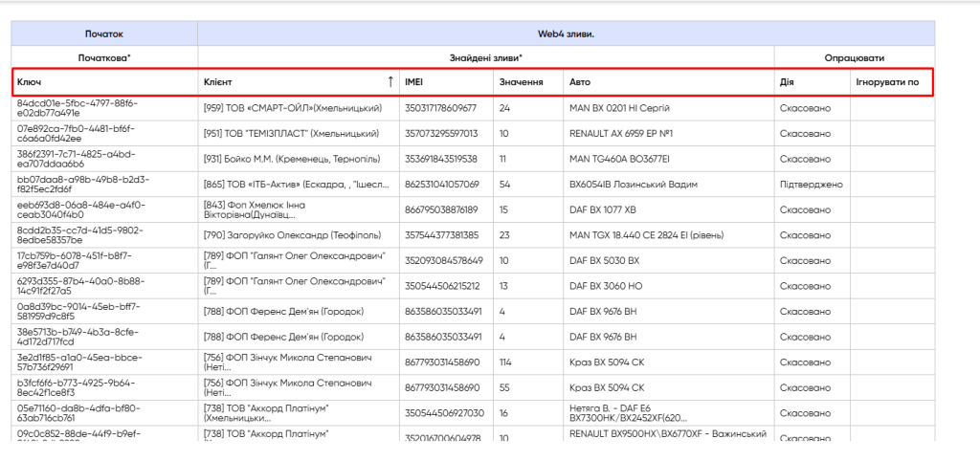Select key starting with 8cdd2b35-cc7d
Image resolution: width=980 pixels, height=461 pixels.
pyautogui.click(x=80, y=235)
